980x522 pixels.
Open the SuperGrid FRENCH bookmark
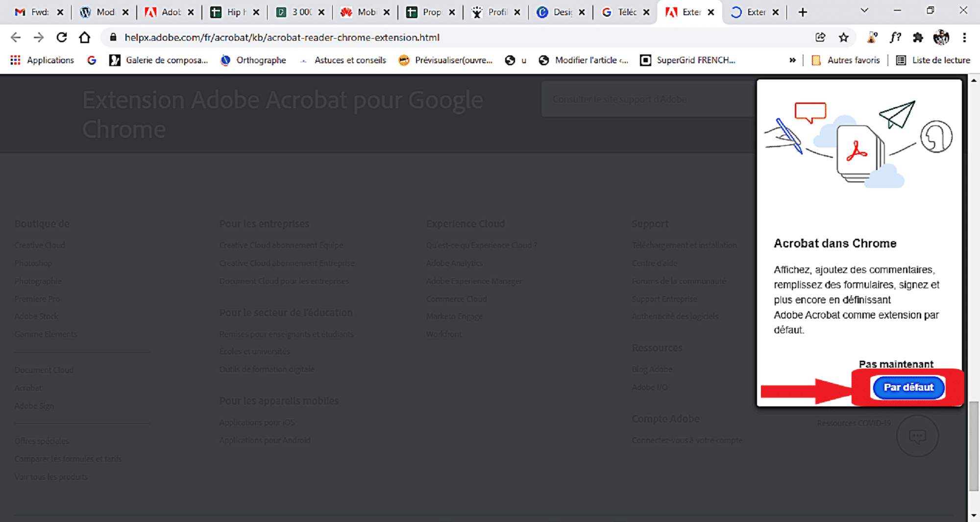click(688, 60)
